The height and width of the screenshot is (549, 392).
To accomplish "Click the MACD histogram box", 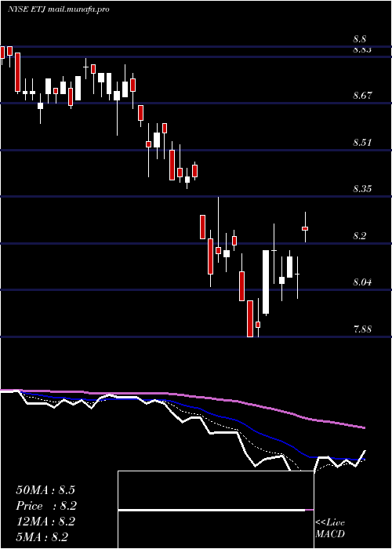I will click(216, 510).
